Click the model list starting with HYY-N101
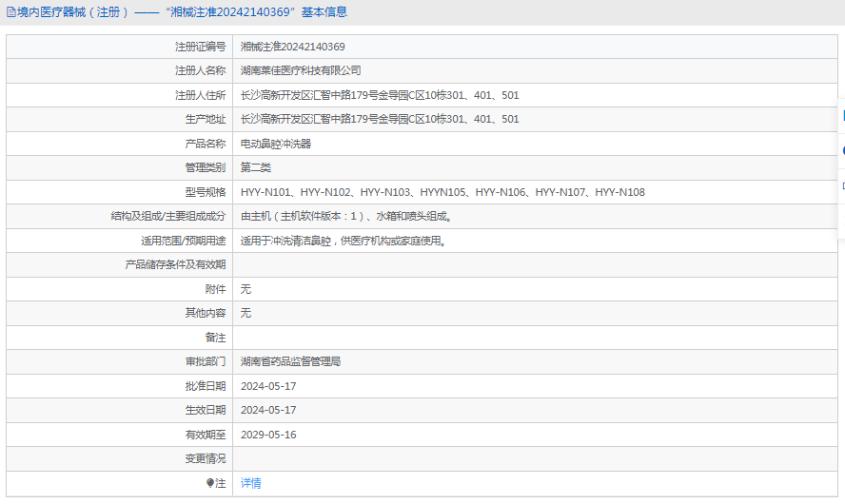This screenshot has width=845, height=504. (x=442, y=192)
